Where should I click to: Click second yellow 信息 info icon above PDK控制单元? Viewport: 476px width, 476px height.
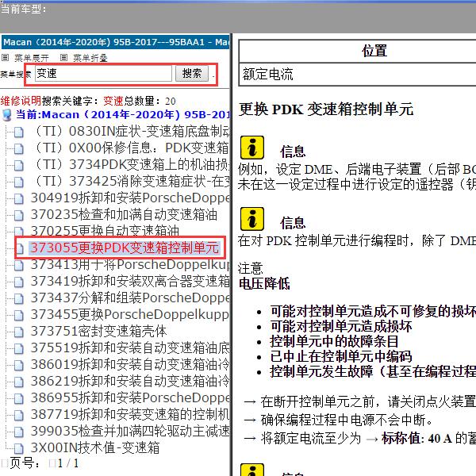pos(252,219)
